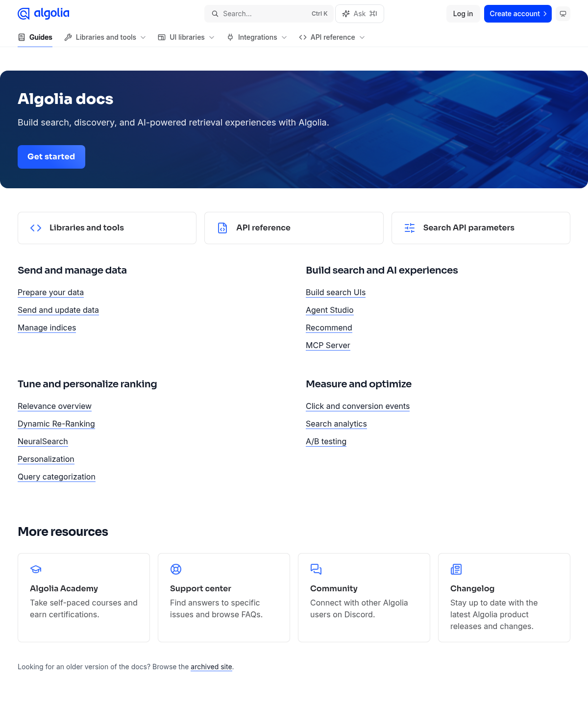Click the Support center lifebuoy icon

pyautogui.click(x=176, y=569)
